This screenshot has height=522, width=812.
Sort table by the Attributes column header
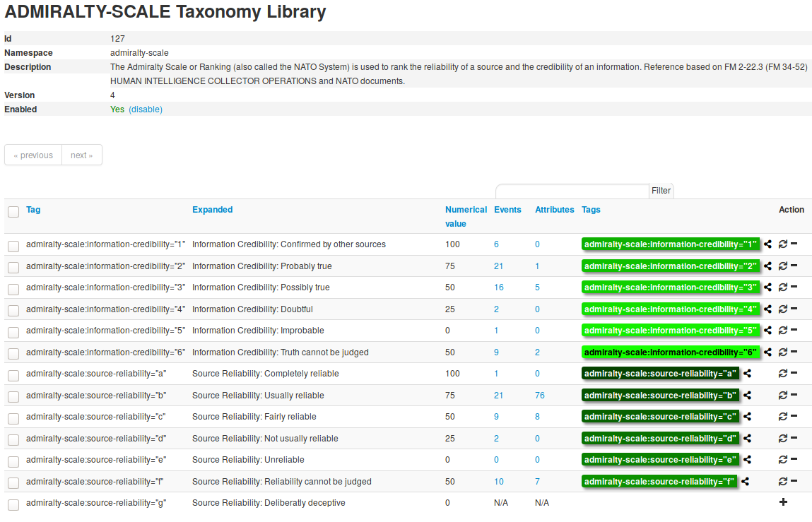[555, 210]
